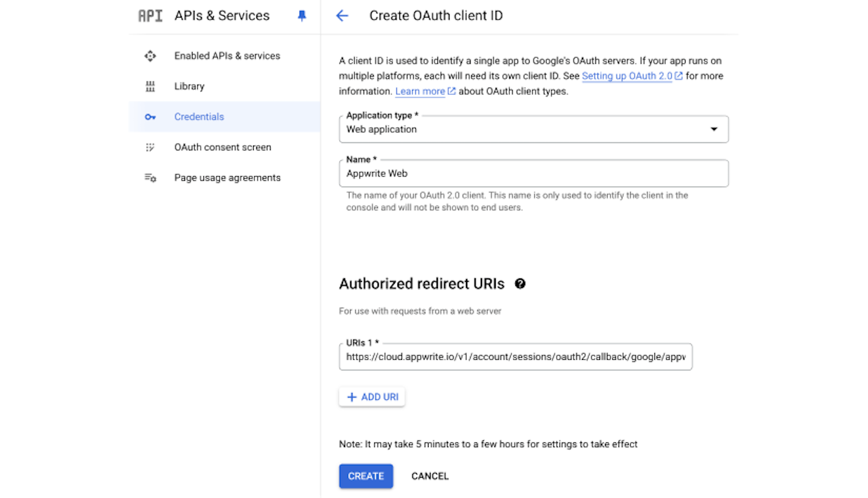
Task: Open the Library menu item
Action: pos(189,86)
